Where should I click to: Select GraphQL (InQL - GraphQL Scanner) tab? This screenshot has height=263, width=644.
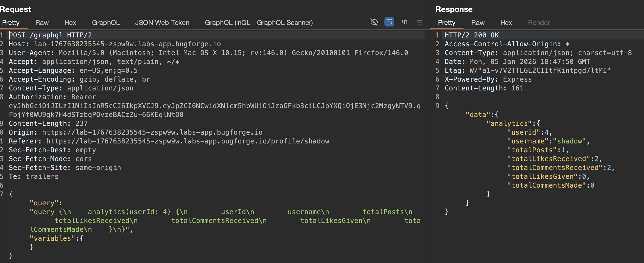[x=259, y=23]
